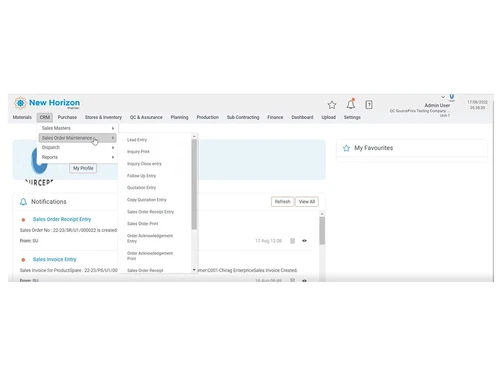Choose Inquiry Print from submenu
500x375 pixels.
tap(138, 152)
